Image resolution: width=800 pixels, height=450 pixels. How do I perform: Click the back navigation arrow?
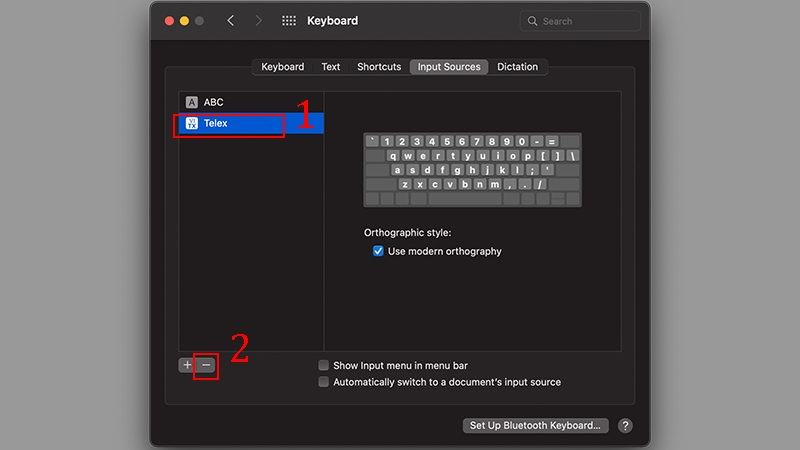coord(230,21)
